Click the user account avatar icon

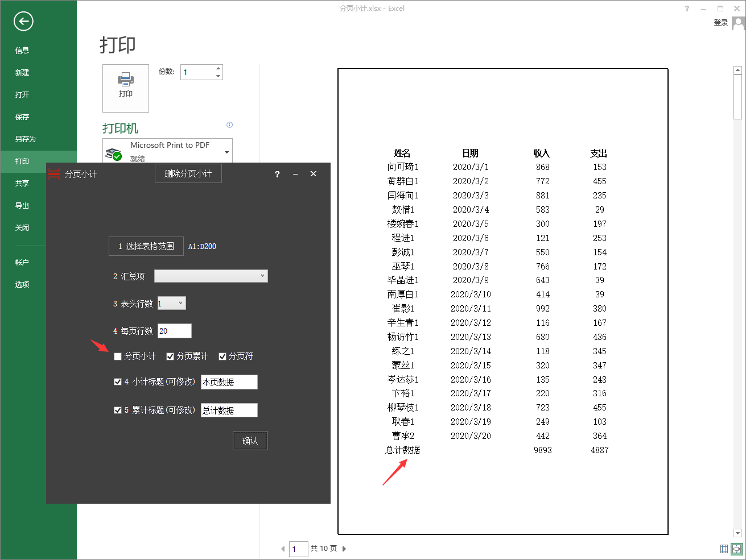(x=739, y=23)
